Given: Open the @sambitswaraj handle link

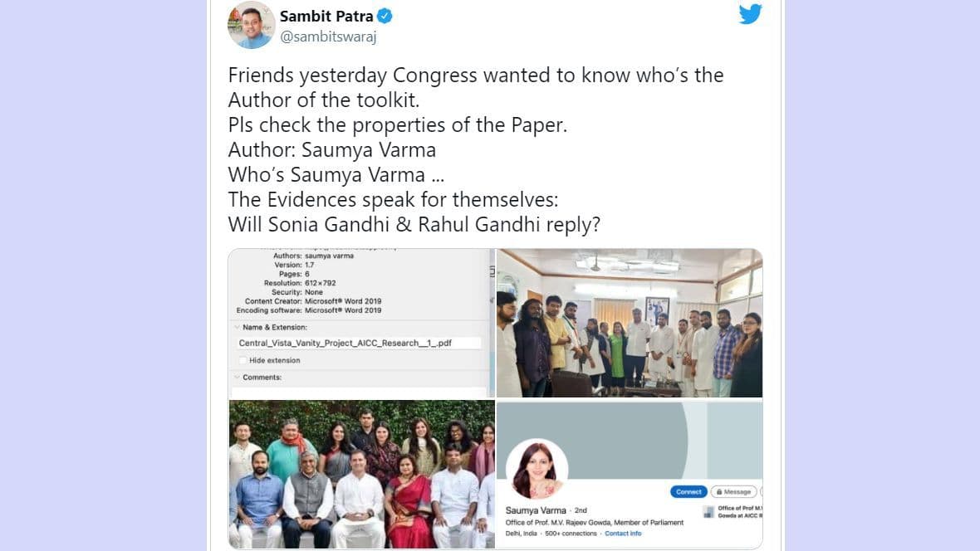Looking at the screenshot, I should (328, 37).
